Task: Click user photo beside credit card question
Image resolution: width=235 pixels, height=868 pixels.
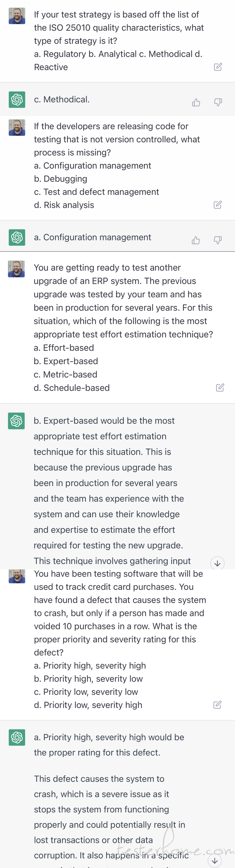Action: click(17, 576)
